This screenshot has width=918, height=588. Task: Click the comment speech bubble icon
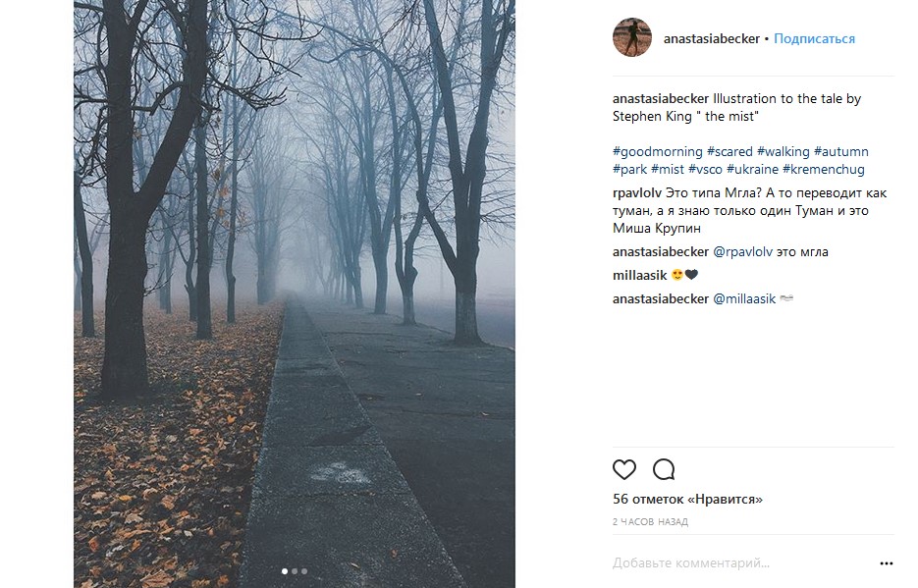pyautogui.click(x=664, y=469)
